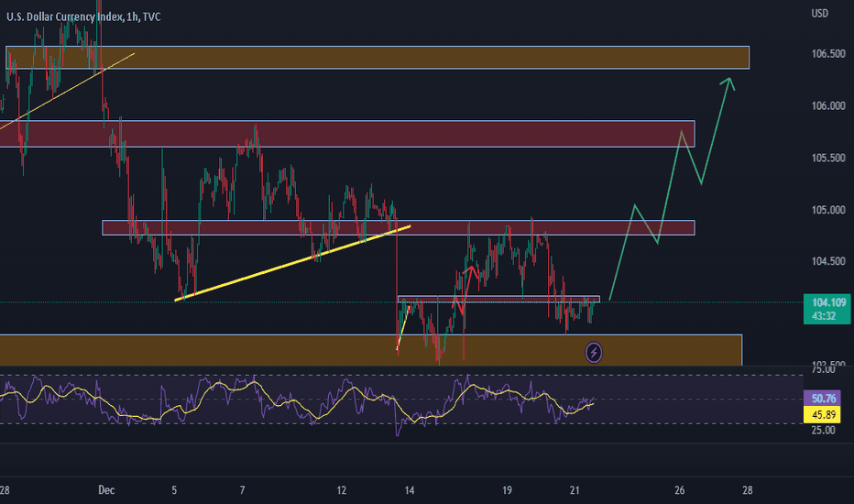Click the 106.000 price axis label
Viewport: 854px width, 504px height.
coord(827,105)
